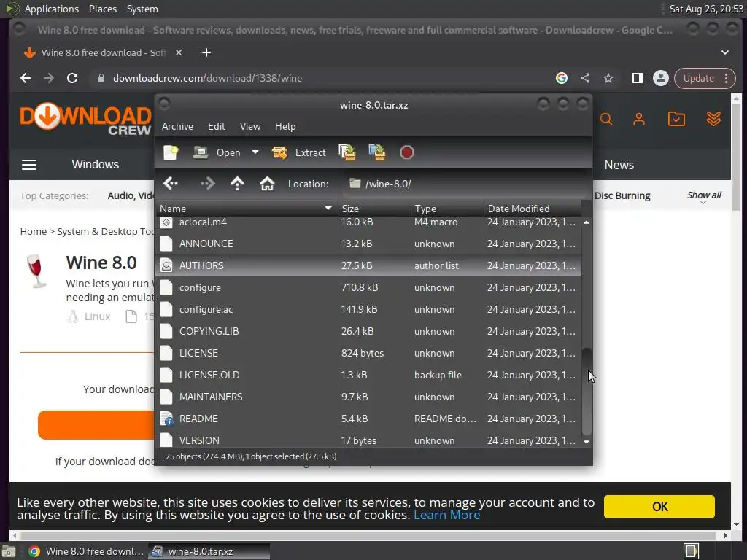Viewport: 747px width, 560px height.
Task: Go forward in archive manager location history
Action: (208, 183)
